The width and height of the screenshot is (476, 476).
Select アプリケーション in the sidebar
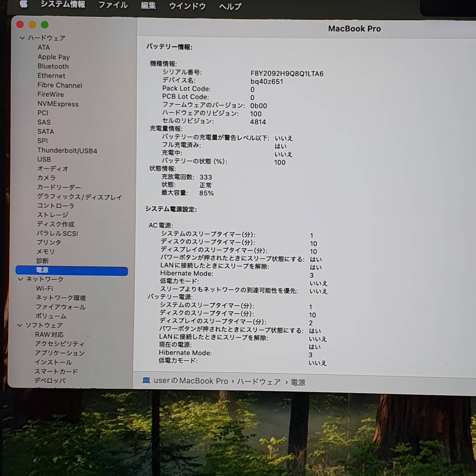pyautogui.click(x=59, y=353)
